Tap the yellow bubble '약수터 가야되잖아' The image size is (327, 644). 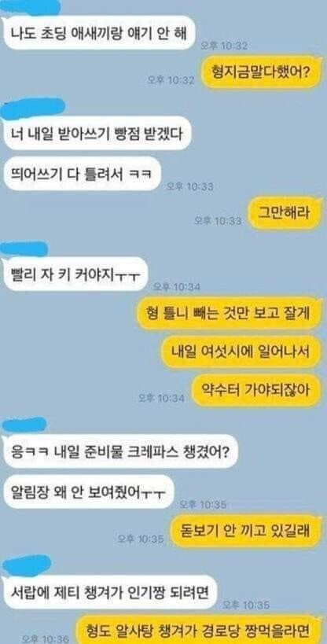pyautogui.click(x=257, y=391)
